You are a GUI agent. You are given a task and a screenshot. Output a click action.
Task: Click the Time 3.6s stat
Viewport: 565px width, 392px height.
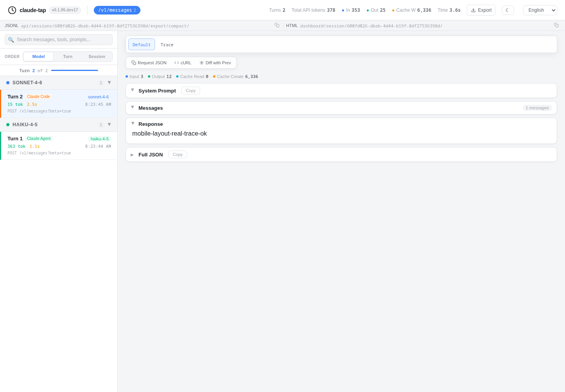click(x=449, y=10)
